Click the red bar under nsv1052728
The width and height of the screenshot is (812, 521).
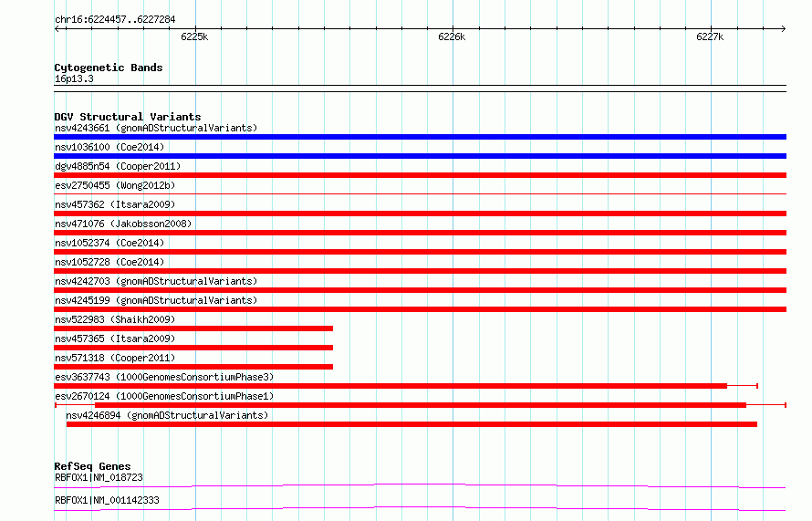420,271
